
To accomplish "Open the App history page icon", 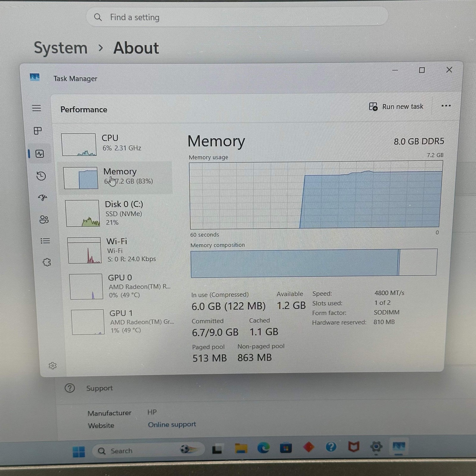I will 41,176.
